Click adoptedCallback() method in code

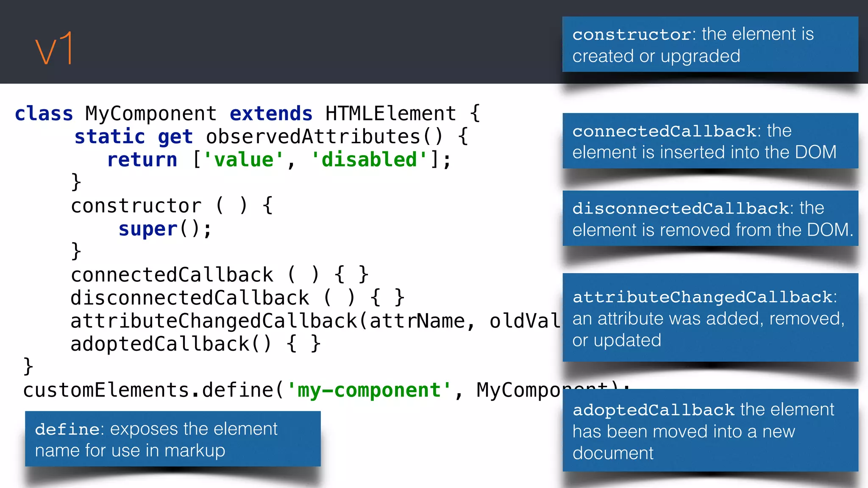(x=170, y=344)
